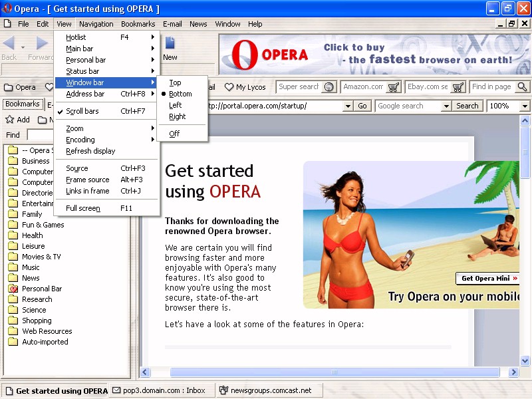Click the Amazon.com shopping cart icon
The width and height of the screenshot is (532, 399).
pos(394,87)
